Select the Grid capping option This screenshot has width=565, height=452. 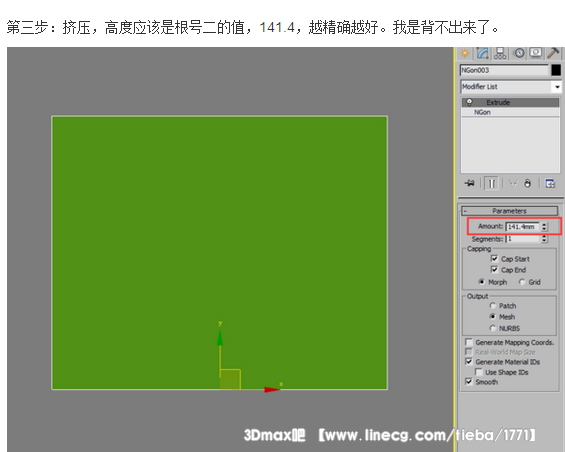point(522,282)
